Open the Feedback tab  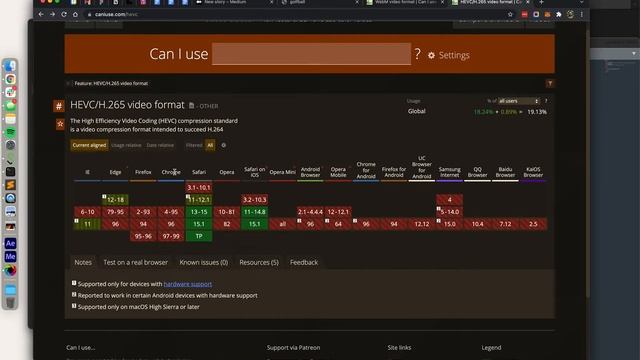[x=304, y=262]
